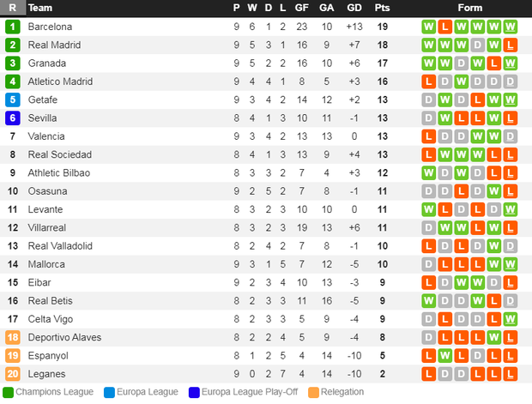The width and height of the screenshot is (532, 404).
Task: Click the Form column header
Action: tap(469, 8)
